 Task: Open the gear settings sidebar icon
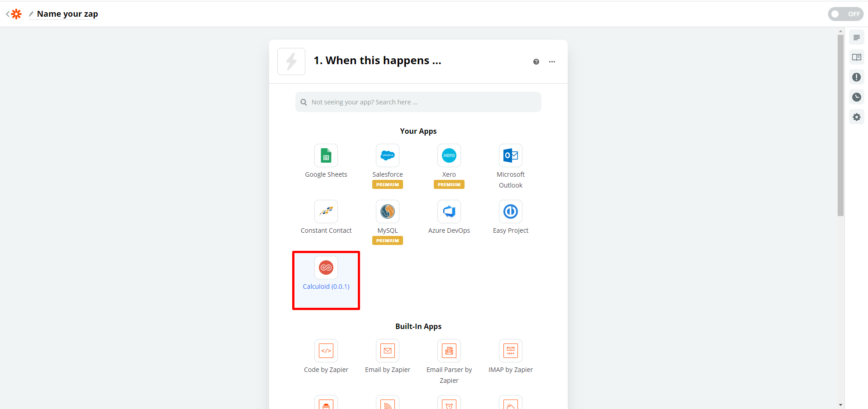(857, 117)
